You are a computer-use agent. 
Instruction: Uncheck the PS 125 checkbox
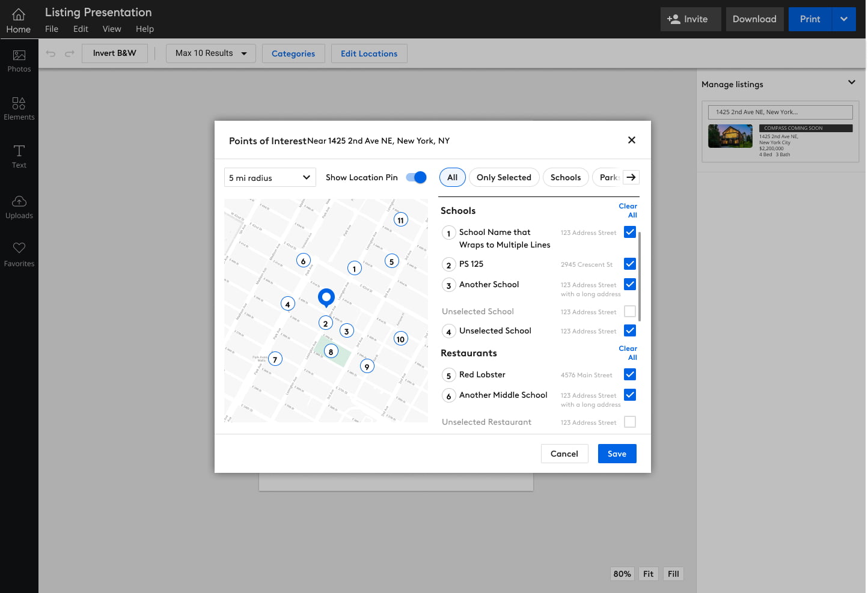(x=629, y=264)
